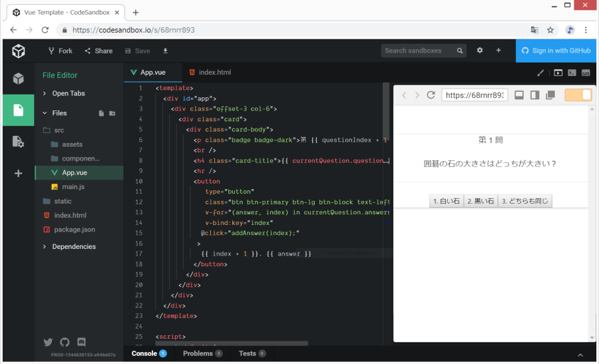Click the Fork button in header
Viewport: 599px width, 364px height.
click(x=60, y=51)
